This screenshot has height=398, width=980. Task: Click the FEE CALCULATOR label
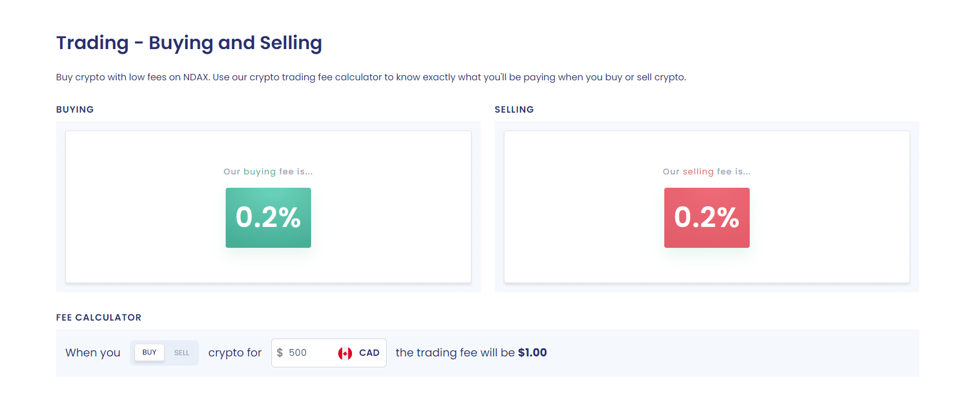[x=99, y=318]
